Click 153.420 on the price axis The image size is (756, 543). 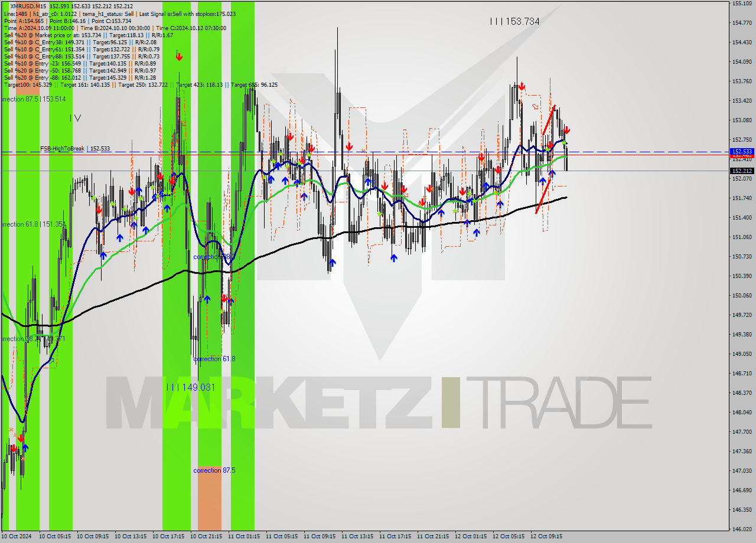742,100
